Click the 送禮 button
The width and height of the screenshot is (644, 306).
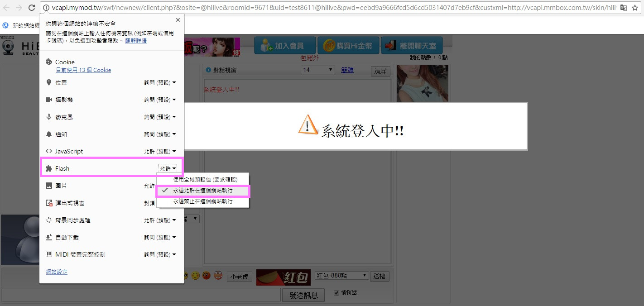[x=380, y=276]
